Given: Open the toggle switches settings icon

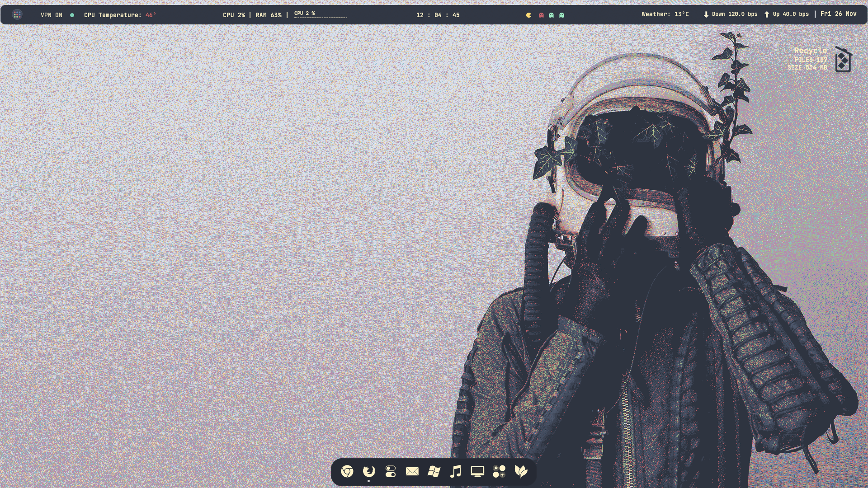Looking at the screenshot, I should (x=391, y=471).
